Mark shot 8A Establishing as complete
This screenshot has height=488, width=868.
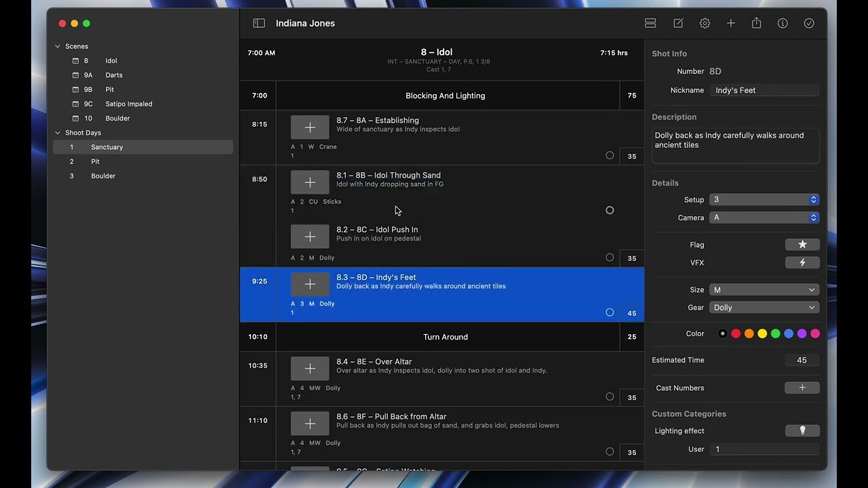(610, 155)
